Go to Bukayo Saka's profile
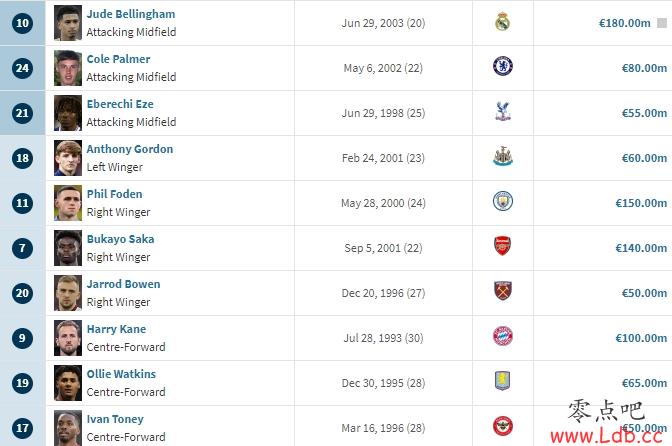 tap(120, 239)
